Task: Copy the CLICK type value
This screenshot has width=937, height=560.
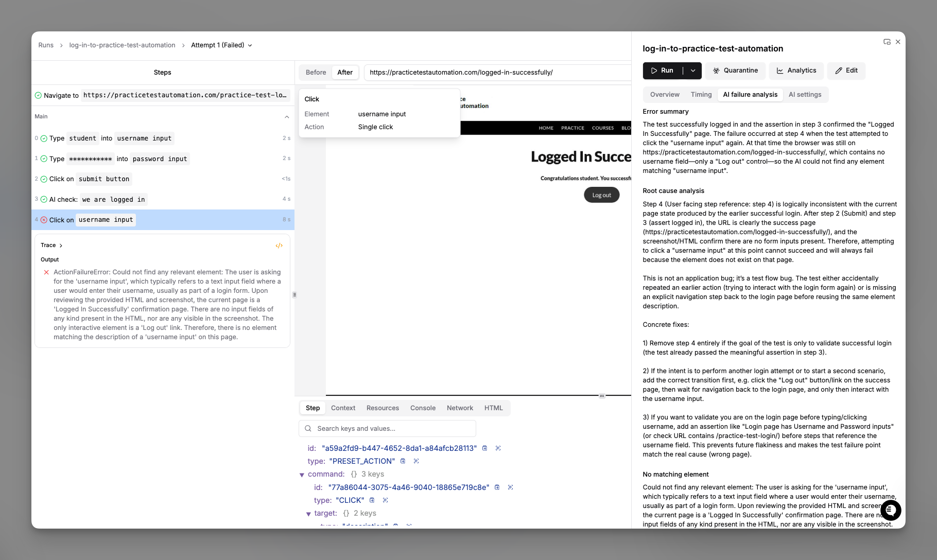Action: [372, 500]
